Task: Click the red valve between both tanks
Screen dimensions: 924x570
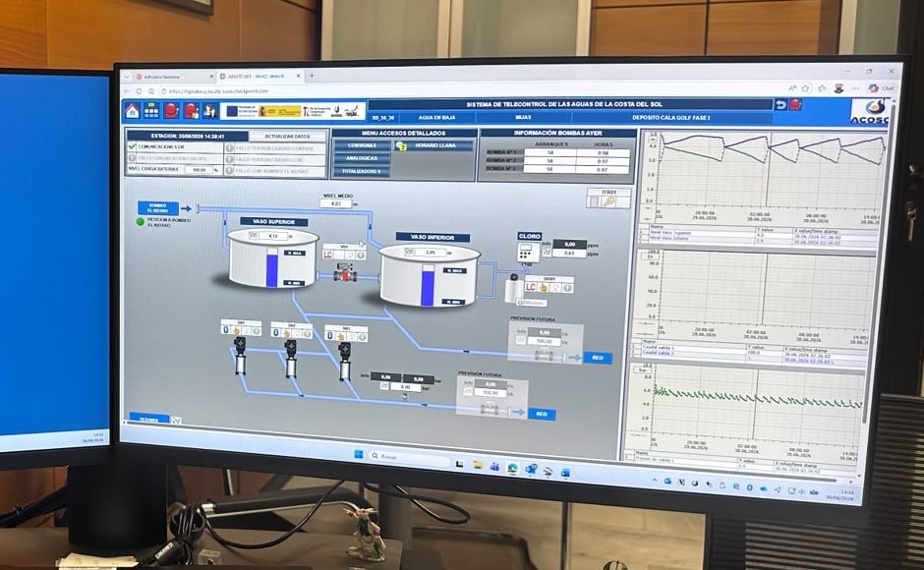Action: pos(345,273)
